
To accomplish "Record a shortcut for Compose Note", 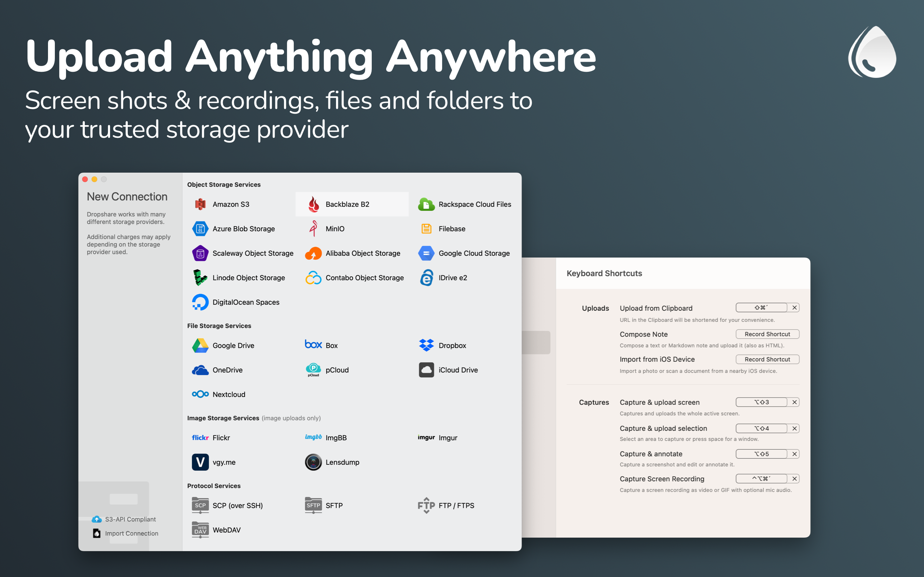I will [x=767, y=334].
